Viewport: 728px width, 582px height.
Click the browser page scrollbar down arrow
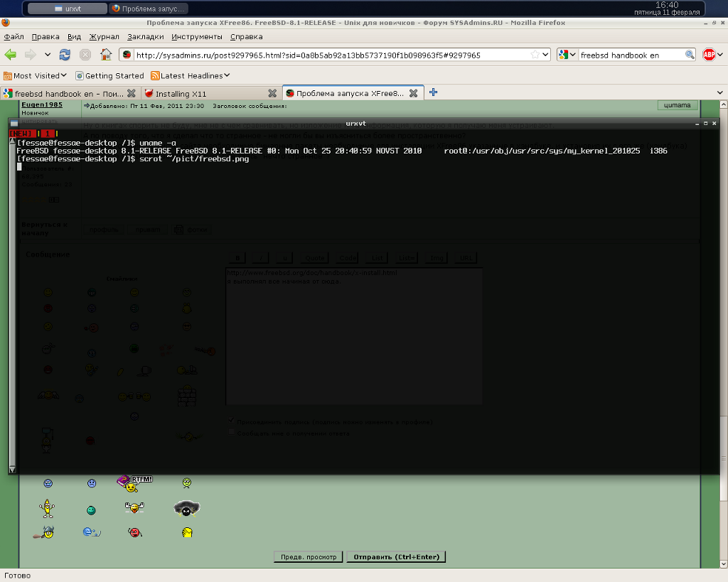tap(723, 564)
